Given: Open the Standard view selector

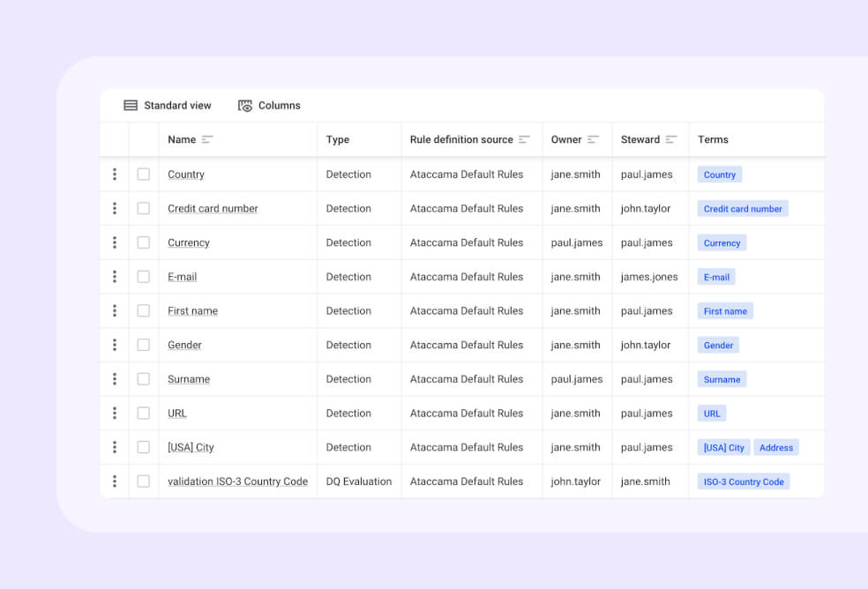Looking at the screenshot, I should pos(168,106).
